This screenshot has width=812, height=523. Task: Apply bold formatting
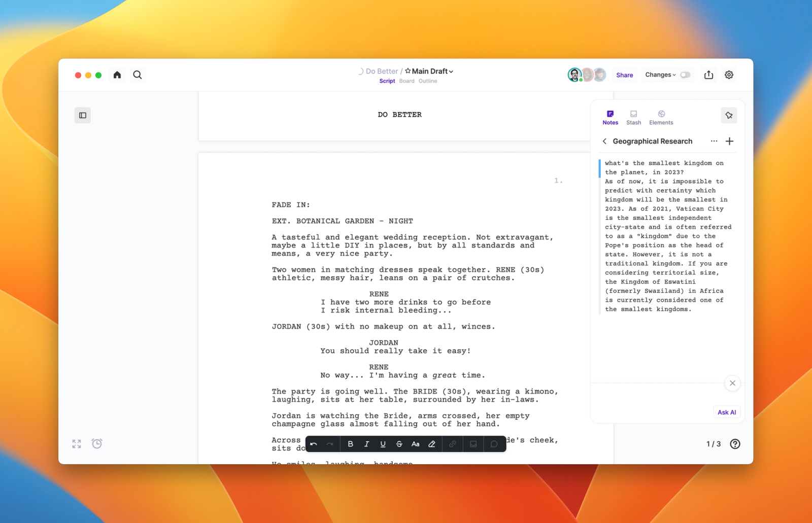point(350,444)
